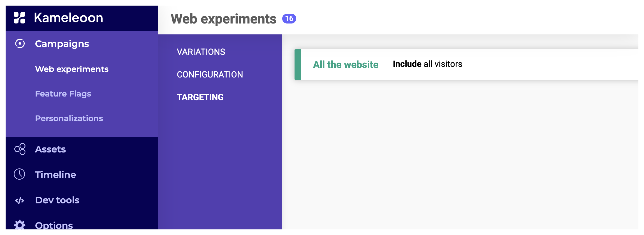Click the Assets hexagons icon
The image size is (644, 235).
point(20,149)
